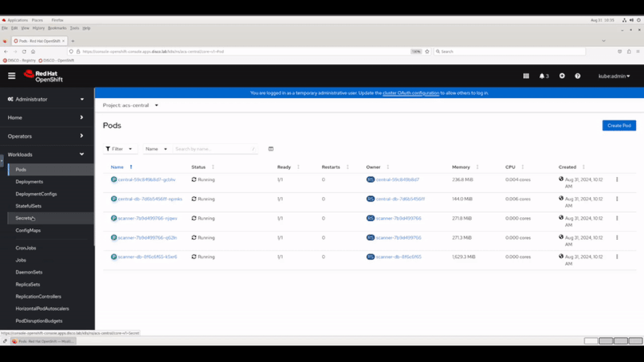This screenshot has height=362, width=644.
Task: Open kebab menu for central-59c849b8d7-gcbhv pod
Action: (x=617, y=179)
